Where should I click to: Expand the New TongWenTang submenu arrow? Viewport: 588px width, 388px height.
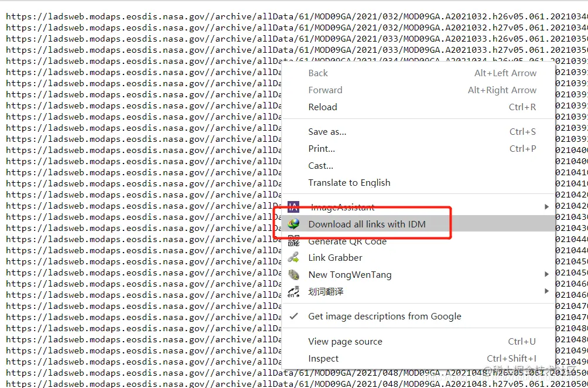(x=546, y=274)
